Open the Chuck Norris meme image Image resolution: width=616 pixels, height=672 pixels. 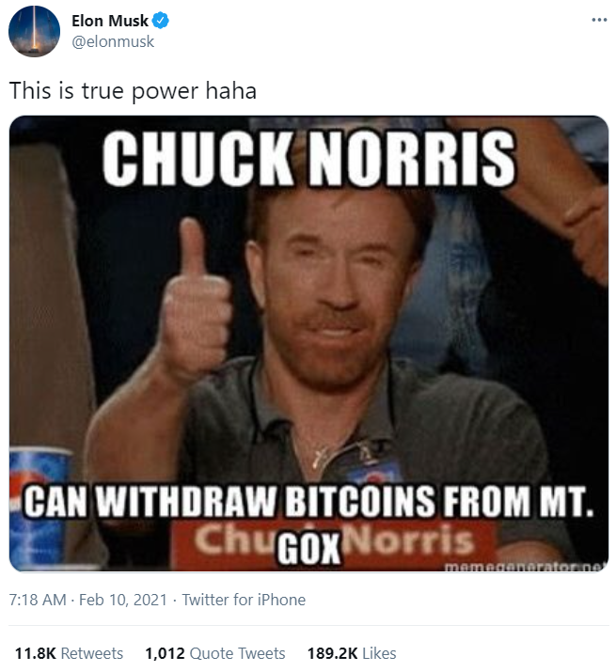[x=308, y=343]
